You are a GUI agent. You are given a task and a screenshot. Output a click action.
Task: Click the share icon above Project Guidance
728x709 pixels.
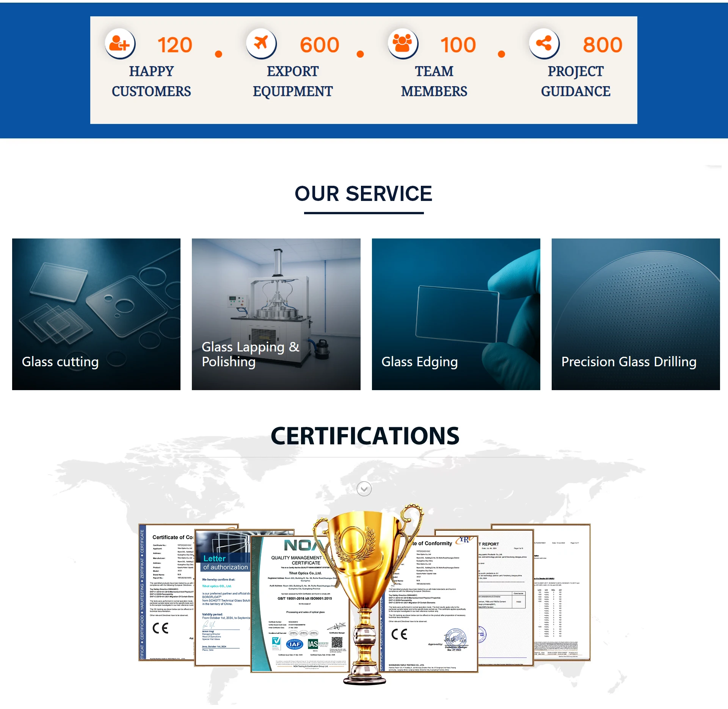click(x=544, y=43)
